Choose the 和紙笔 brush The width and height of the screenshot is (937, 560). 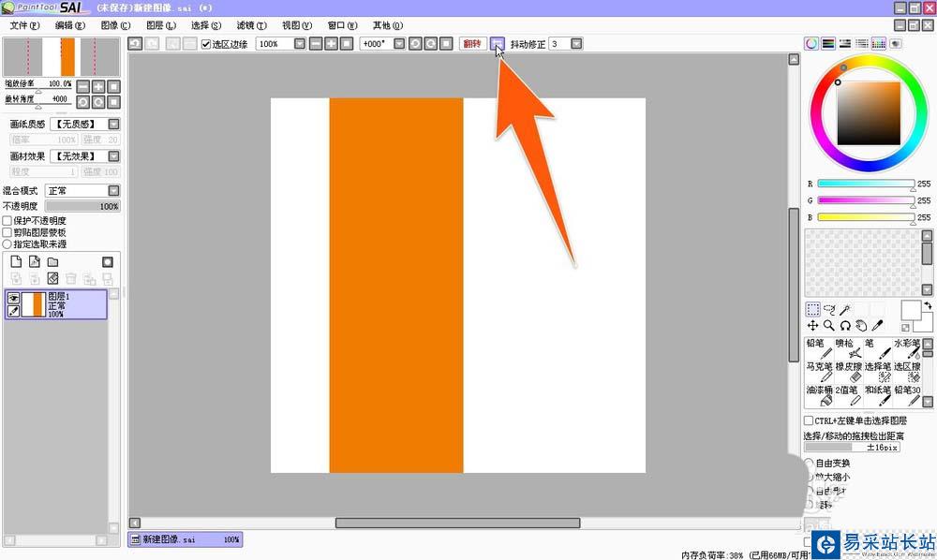pyautogui.click(x=877, y=395)
